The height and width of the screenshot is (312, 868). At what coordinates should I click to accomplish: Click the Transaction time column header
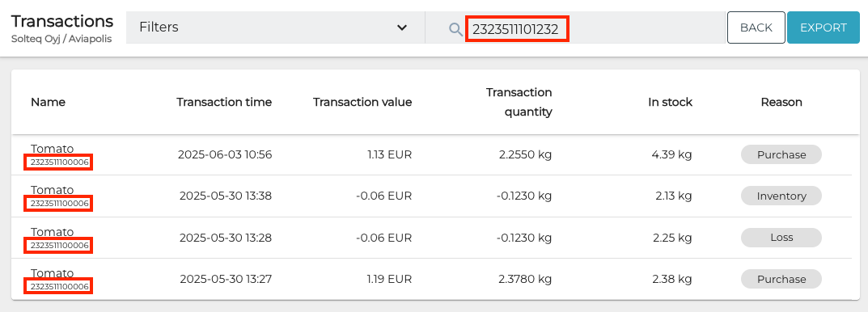(x=224, y=102)
